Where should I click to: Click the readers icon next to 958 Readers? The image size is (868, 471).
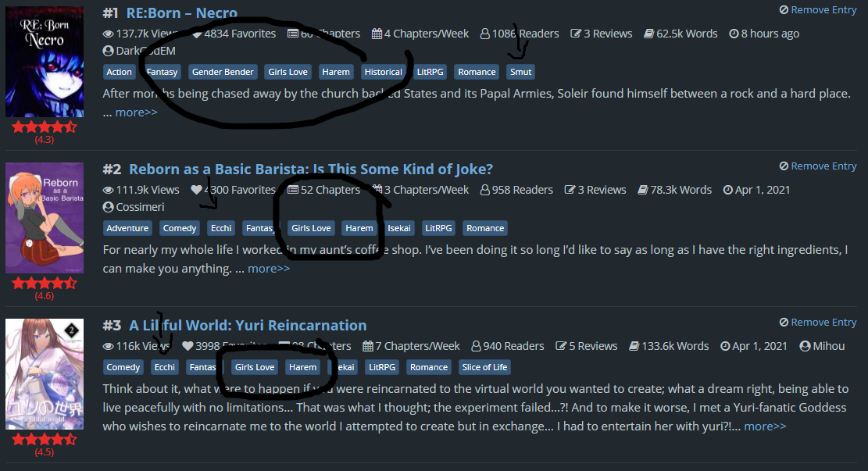pos(485,190)
